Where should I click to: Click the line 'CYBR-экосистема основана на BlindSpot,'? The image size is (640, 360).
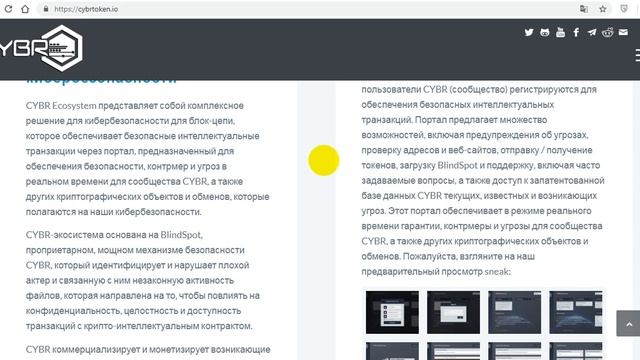pyautogui.click(x=114, y=235)
